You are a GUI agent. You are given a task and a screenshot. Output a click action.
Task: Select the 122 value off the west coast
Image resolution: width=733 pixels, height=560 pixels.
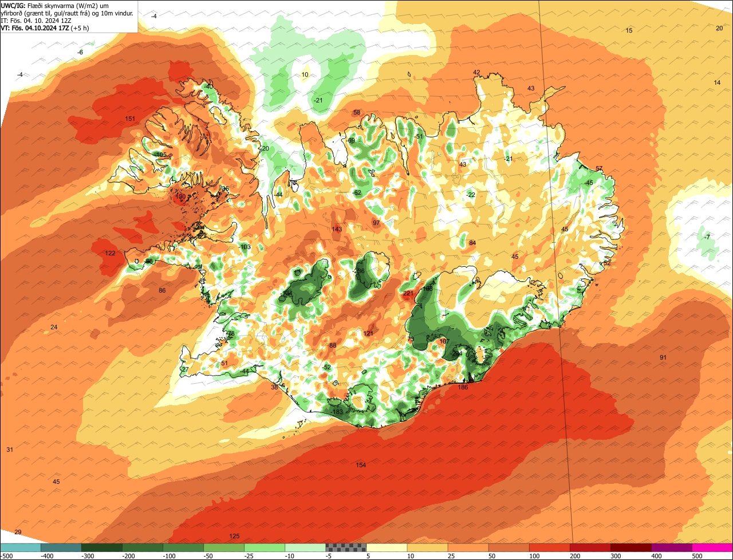click(110, 253)
